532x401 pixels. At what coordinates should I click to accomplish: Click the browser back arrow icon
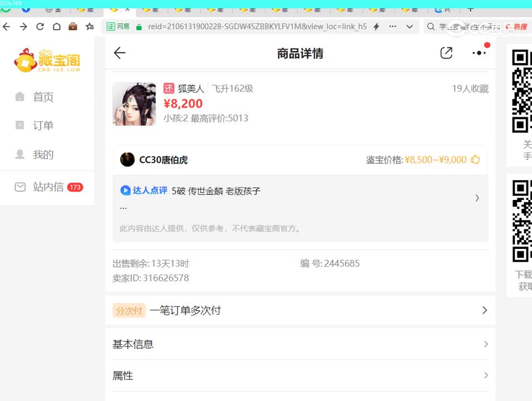7,26
